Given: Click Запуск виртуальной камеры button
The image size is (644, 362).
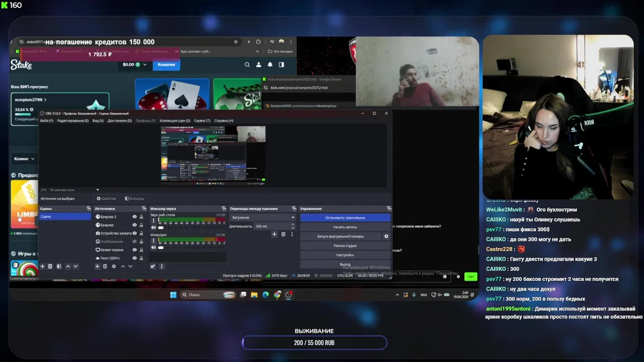Looking at the screenshot, I should tap(341, 236).
